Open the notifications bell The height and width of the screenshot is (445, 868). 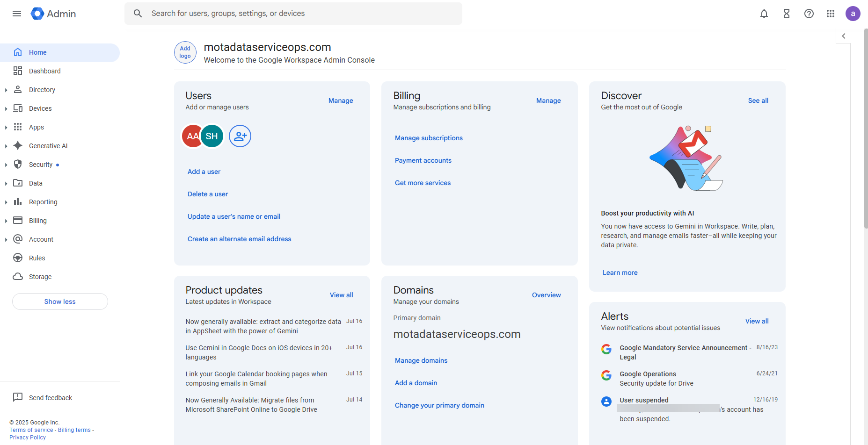tap(764, 14)
